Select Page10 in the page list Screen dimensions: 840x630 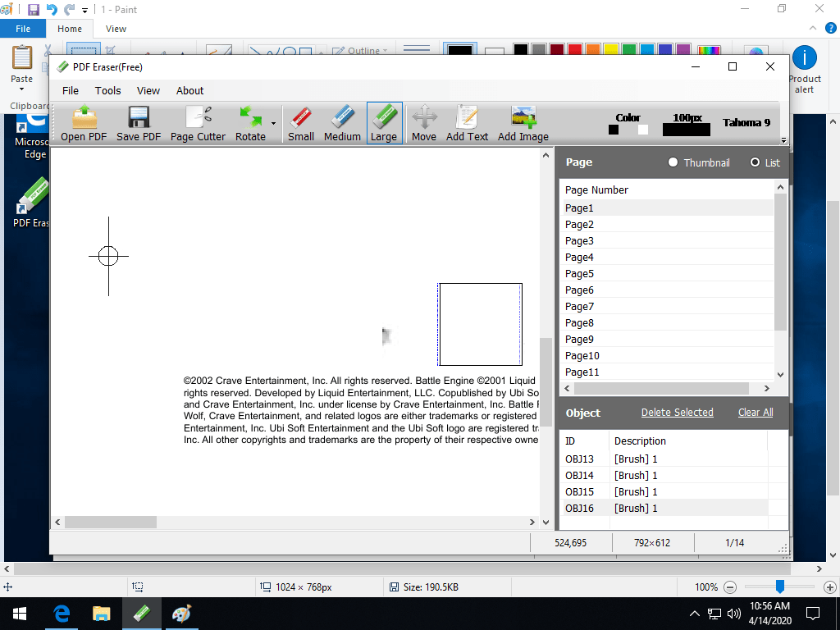668,356
